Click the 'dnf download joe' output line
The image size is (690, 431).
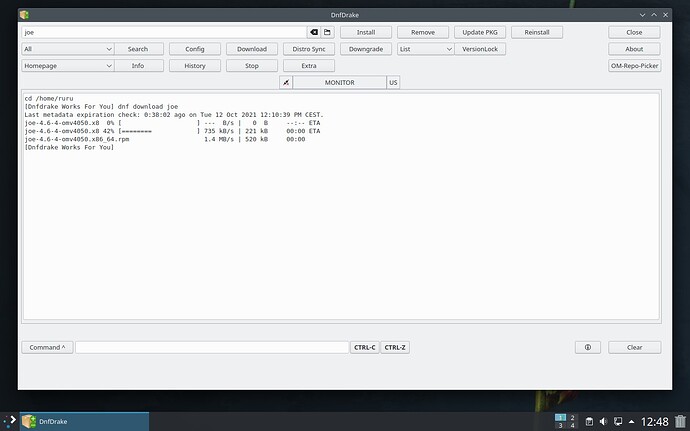(x=101, y=107)
